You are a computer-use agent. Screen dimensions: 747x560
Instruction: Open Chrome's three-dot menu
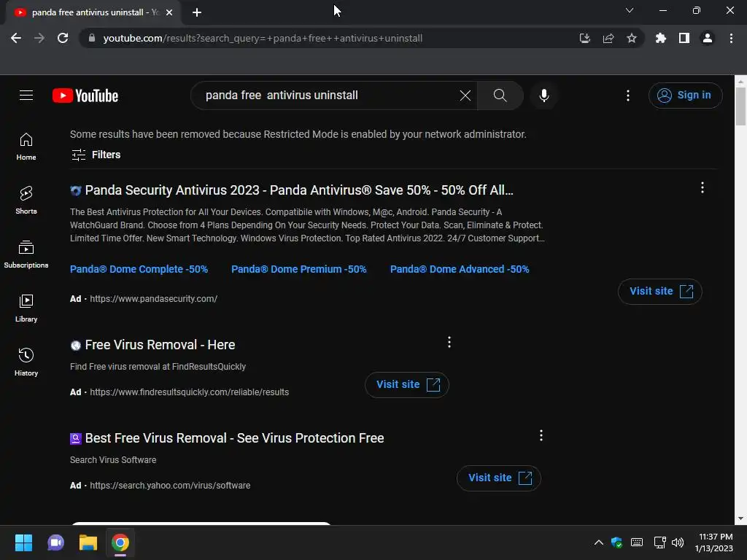(731, 38)
